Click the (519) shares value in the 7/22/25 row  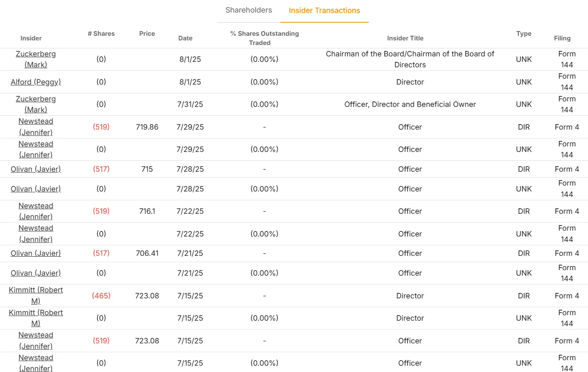101,211
